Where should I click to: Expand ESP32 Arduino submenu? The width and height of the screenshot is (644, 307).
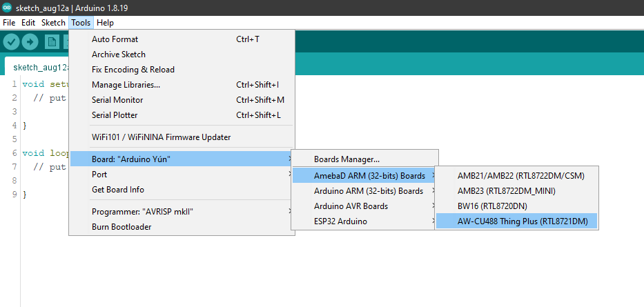[364, 221]
